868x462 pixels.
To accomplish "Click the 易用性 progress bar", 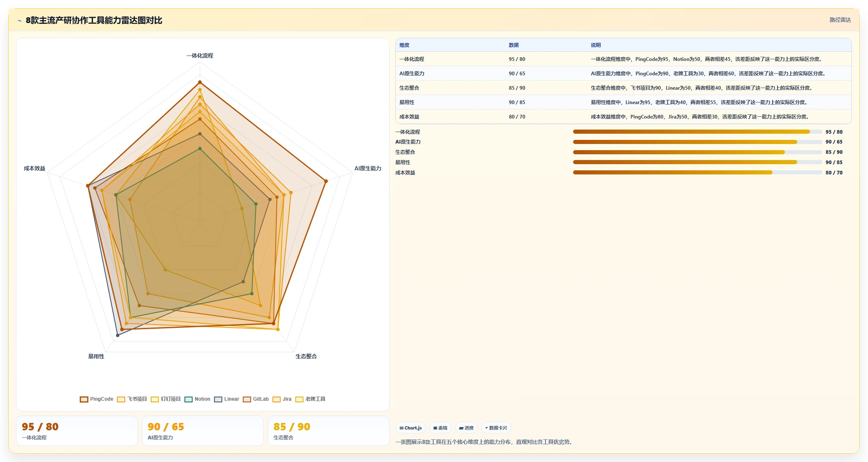I will click(x=697, y=162).
